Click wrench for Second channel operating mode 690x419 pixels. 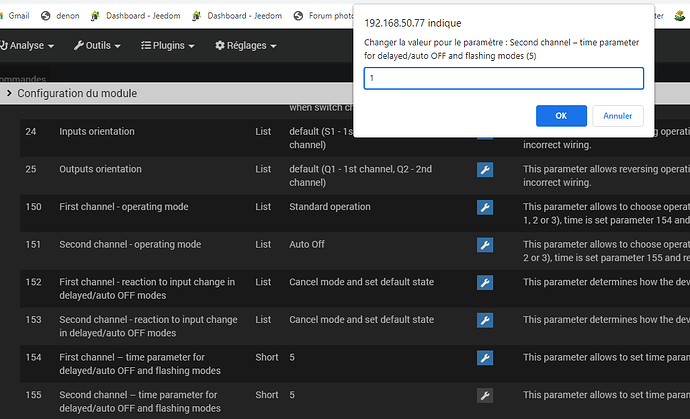tap(484, 245)
